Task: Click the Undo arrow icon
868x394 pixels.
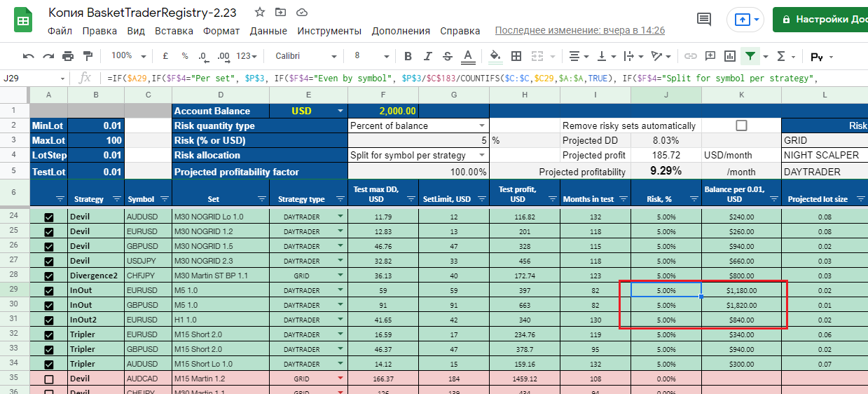Action: pyautogui.click(x=29, y=56)
